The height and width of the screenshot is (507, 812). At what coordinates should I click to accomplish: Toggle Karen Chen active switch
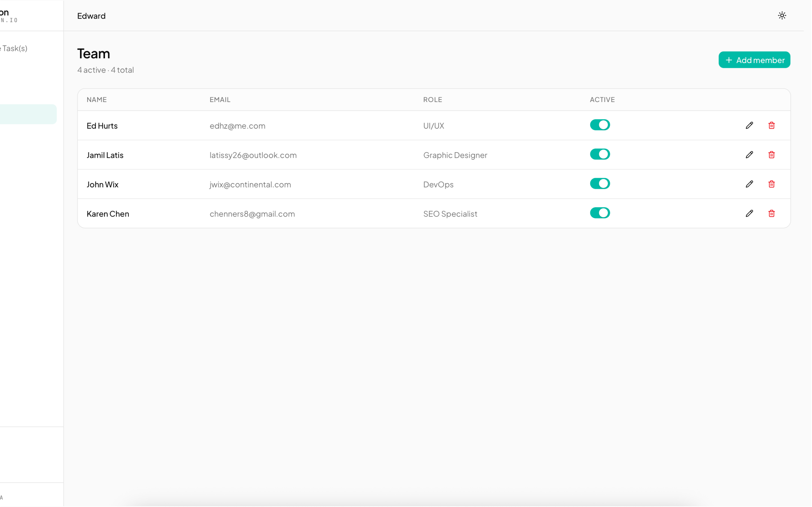point(599,213)
